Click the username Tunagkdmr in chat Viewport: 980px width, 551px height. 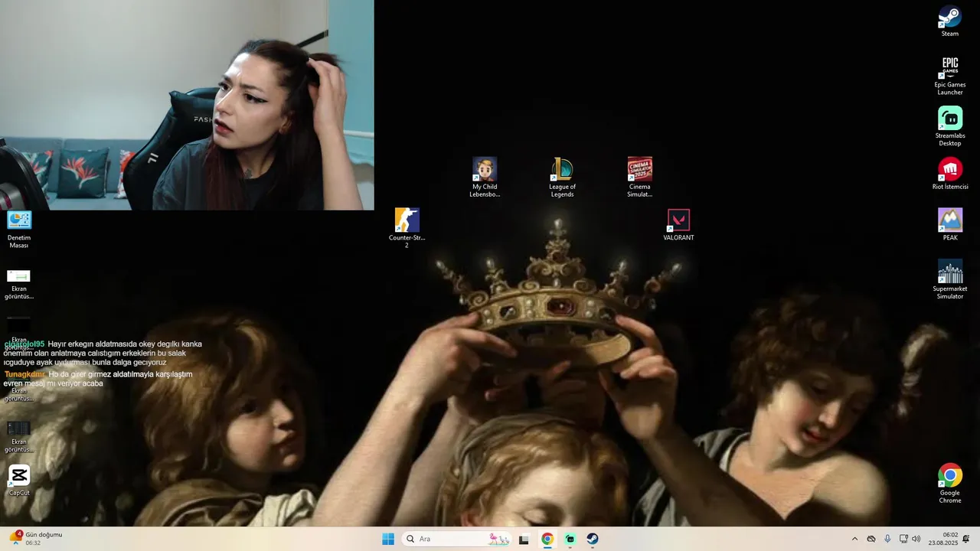(25, 374)
